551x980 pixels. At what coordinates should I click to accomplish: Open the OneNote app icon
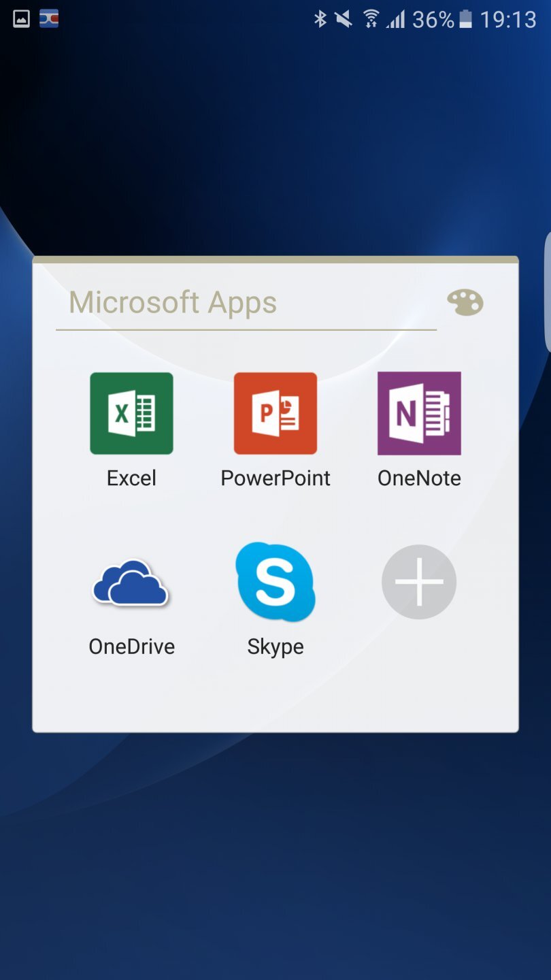point(419,413)
